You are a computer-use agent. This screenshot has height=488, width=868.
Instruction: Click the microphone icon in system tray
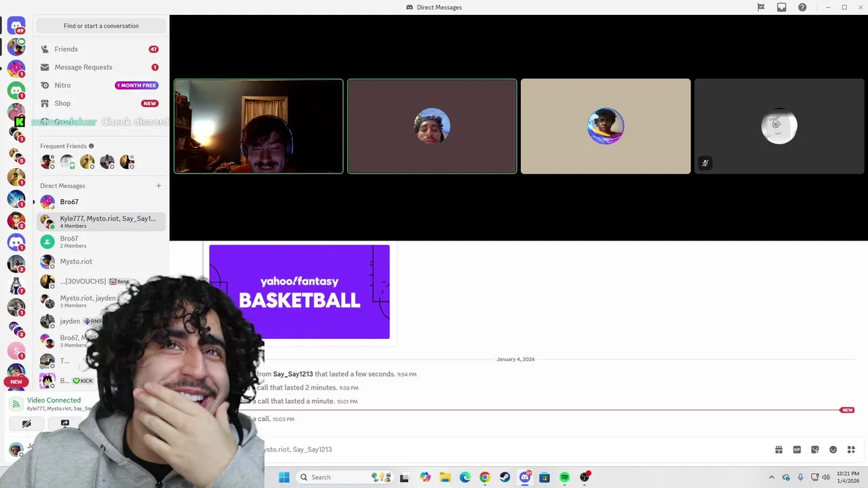click(800, 477)
